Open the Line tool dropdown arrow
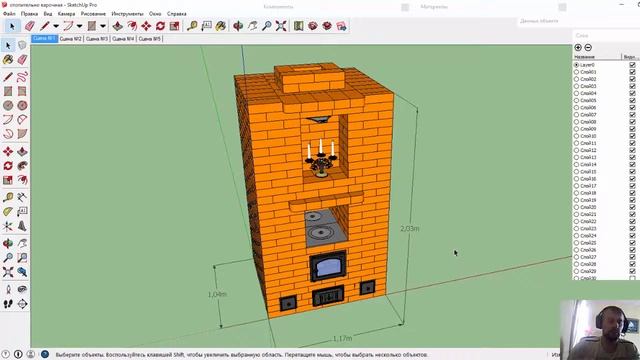The image size is (640, 360). pos(56,26)
